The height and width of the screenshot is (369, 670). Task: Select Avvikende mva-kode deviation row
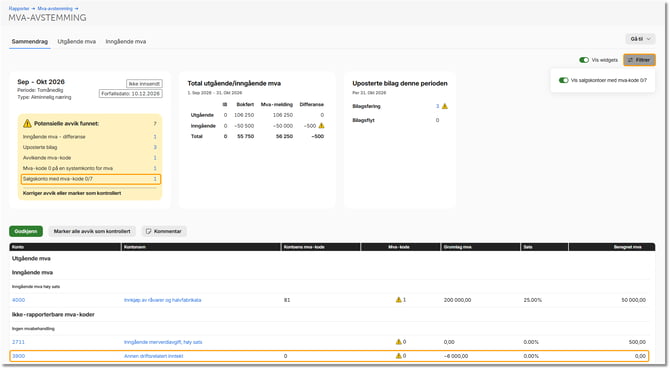(90, 158)
